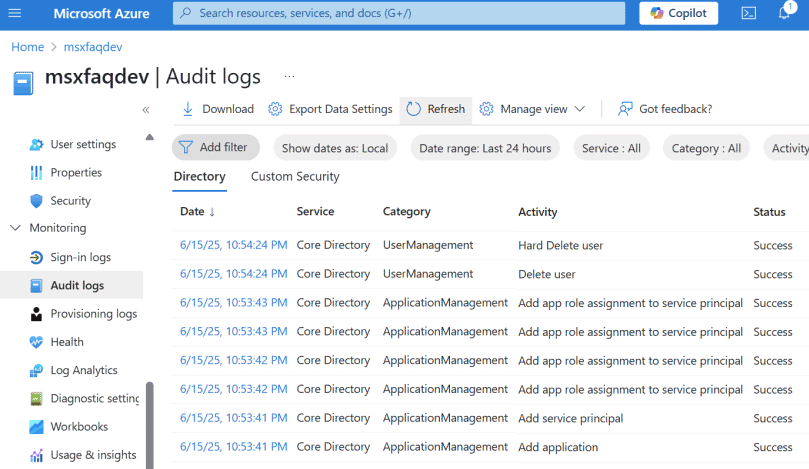Click the Manage view gear icon
Viewport: 809px width, 469px height.
[486, 109]
